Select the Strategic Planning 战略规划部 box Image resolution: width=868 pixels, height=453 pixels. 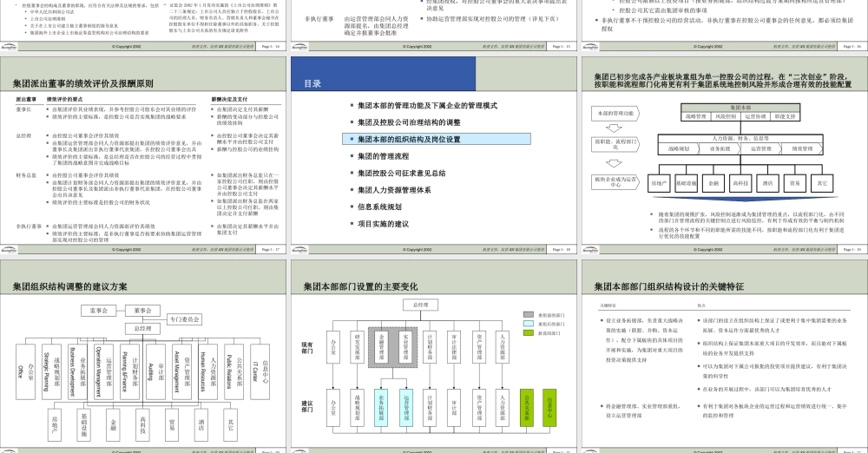51,371
